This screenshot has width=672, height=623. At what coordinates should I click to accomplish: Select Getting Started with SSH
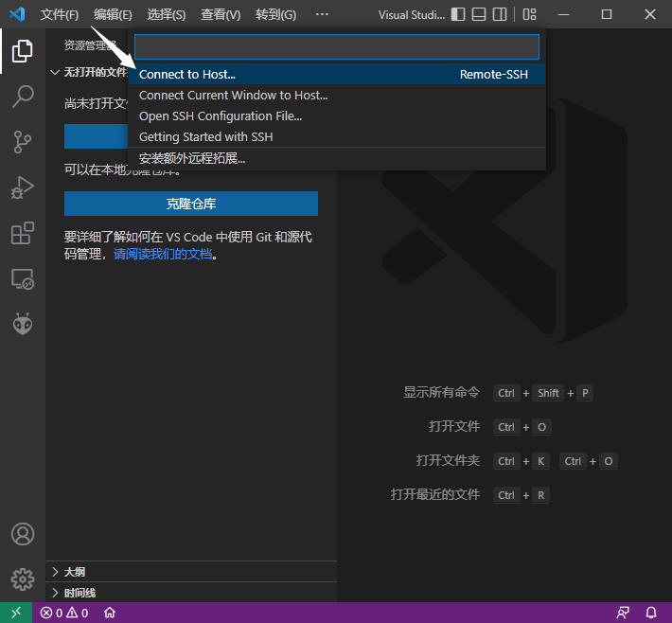coord(337,136)
